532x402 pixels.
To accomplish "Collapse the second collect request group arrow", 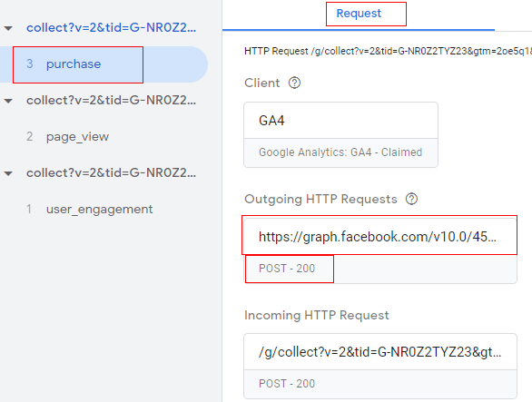I will (x=8, y=101).
